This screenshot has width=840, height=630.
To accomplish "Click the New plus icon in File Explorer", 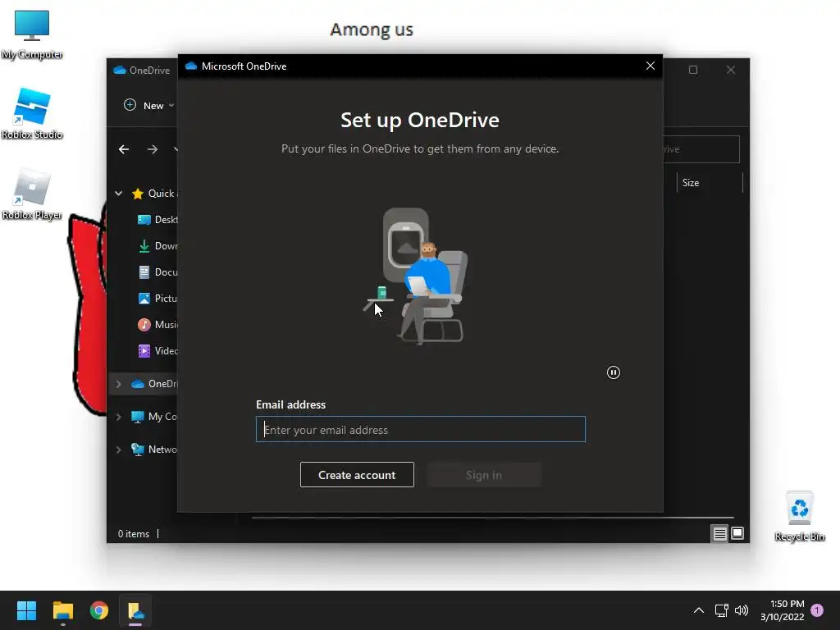I will coord(130,105).
